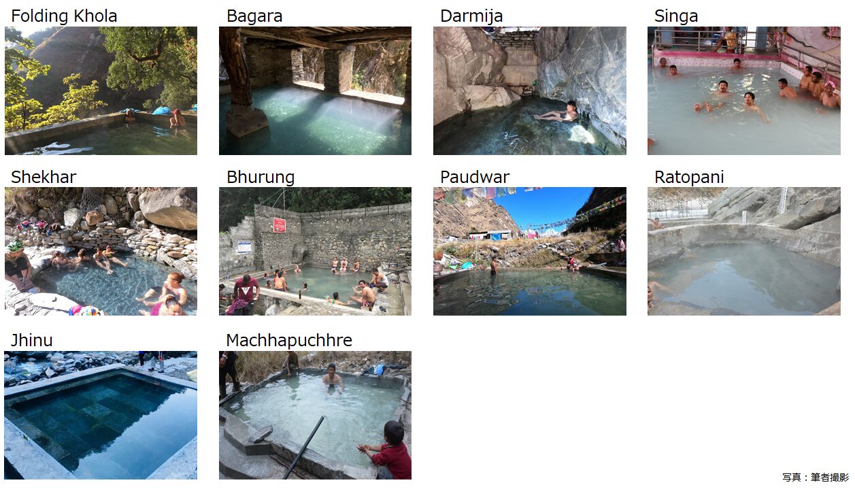Click the Paudwar title text
The image size is (855, 504).
point(475,177)
